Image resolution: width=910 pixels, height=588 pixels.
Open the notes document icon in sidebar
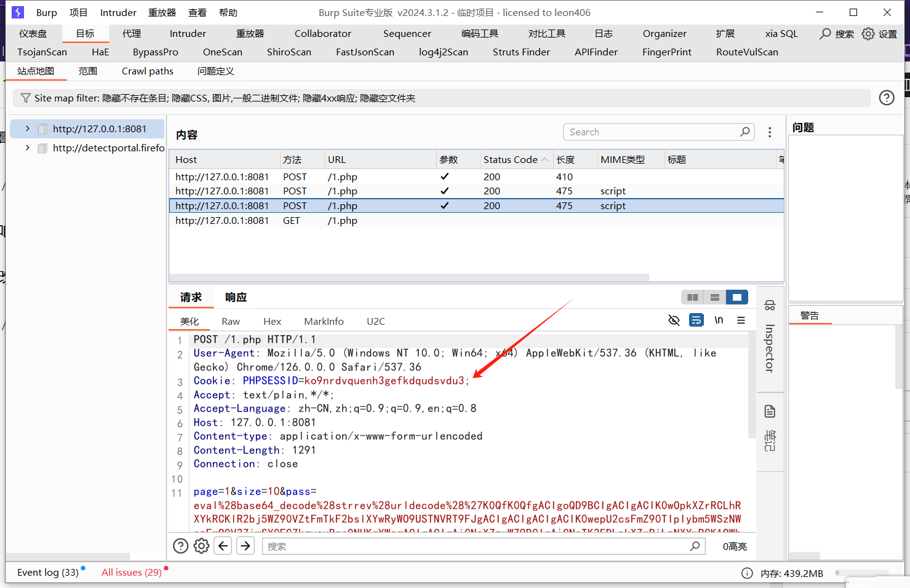click(x=770, y=411)
